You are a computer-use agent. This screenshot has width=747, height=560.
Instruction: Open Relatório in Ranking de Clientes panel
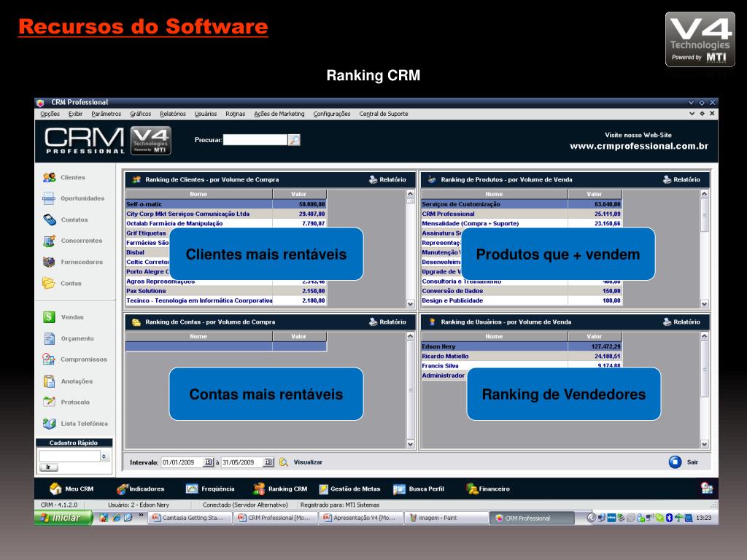[x=387, y=179]
